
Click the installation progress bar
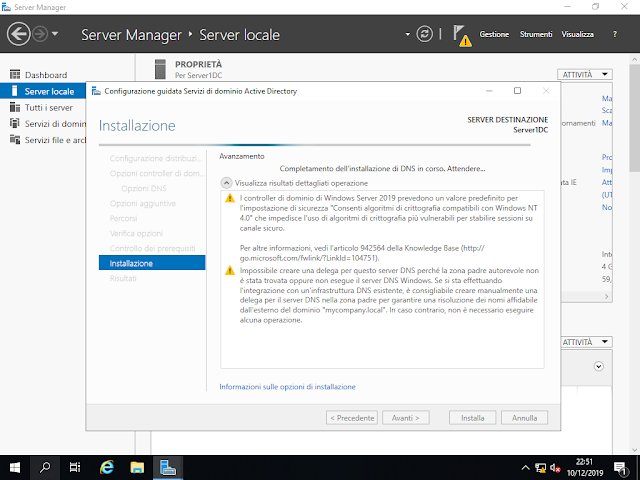[x=314, y=145]
